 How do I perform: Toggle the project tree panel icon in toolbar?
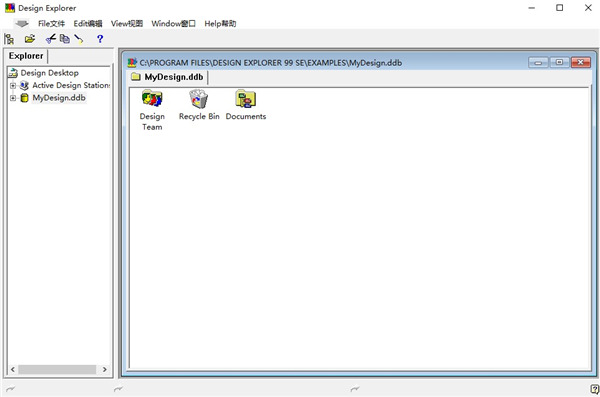(9, 39)
